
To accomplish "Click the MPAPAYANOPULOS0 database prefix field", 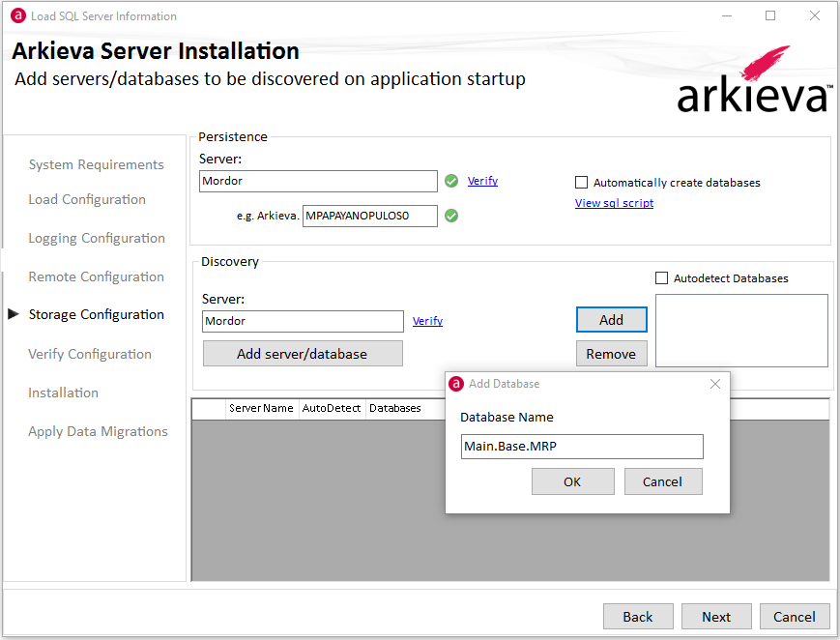I will click(369, 216).
